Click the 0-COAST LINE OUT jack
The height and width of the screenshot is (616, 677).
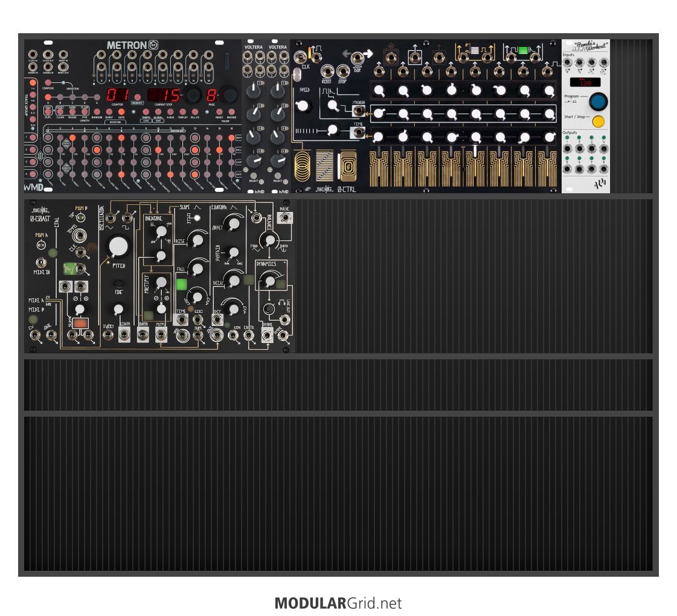[285, 319]
